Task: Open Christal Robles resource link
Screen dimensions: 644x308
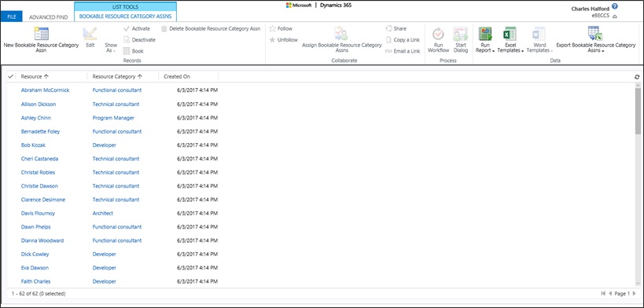Action: click(x=38, y=173)
